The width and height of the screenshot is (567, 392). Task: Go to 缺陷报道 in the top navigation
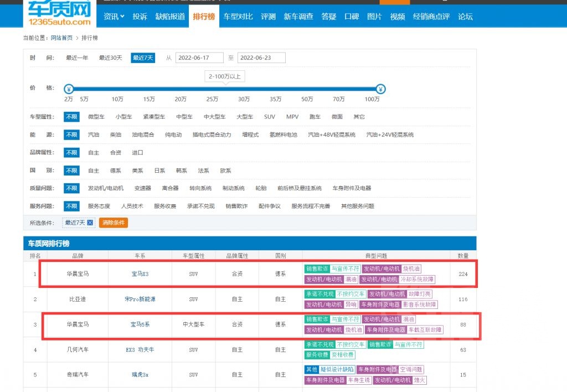170,17
